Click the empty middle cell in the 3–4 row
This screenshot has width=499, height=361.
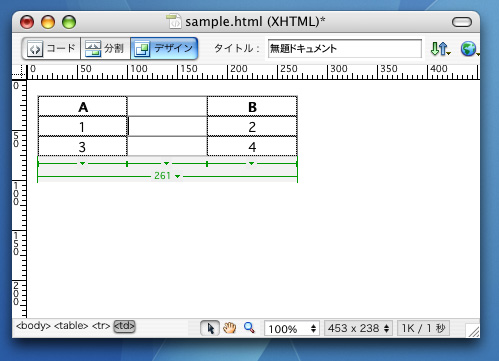click(167, 146)
